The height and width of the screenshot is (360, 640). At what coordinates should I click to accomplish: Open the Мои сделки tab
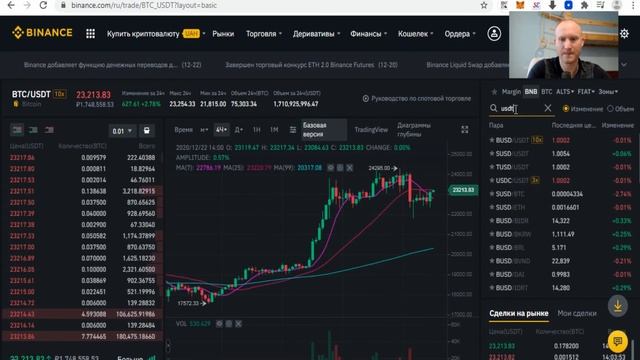577,313
